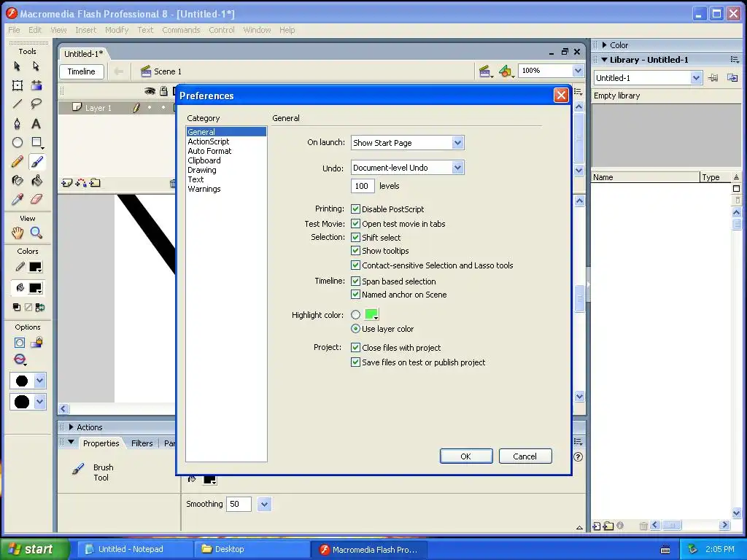Toggle Contact-sensitive Selection and Lasso tools
Viewport: 747px width, 560px height.
355,265
